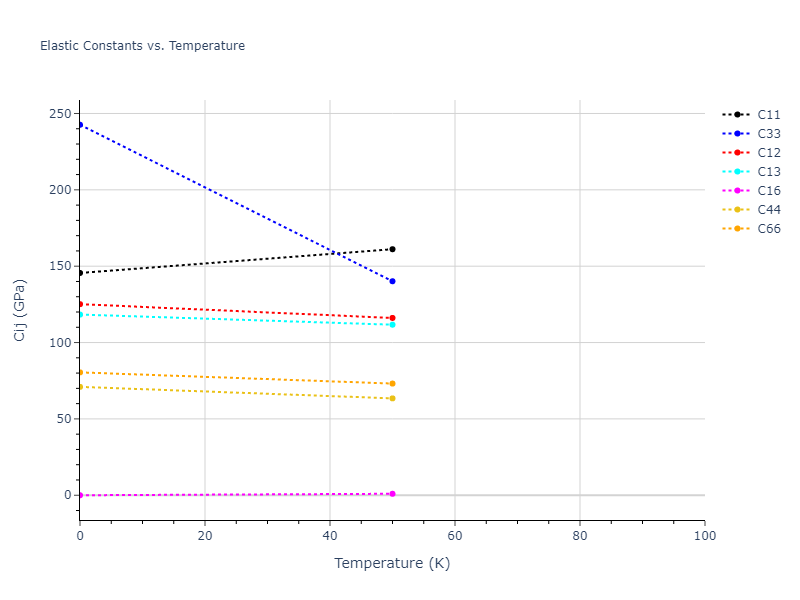Click the "Cij (GPa)" y-axis title
This screenshot has width=800, height=600.
20,310
